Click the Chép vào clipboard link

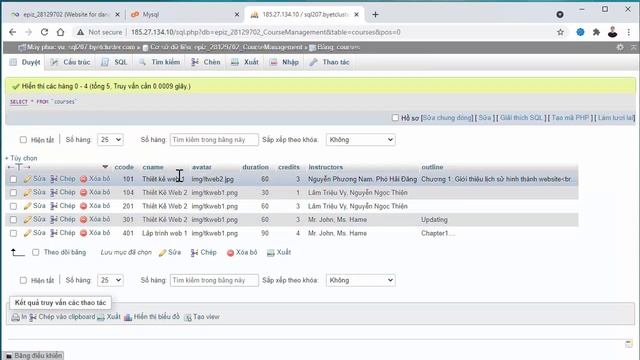pos(62,317)
